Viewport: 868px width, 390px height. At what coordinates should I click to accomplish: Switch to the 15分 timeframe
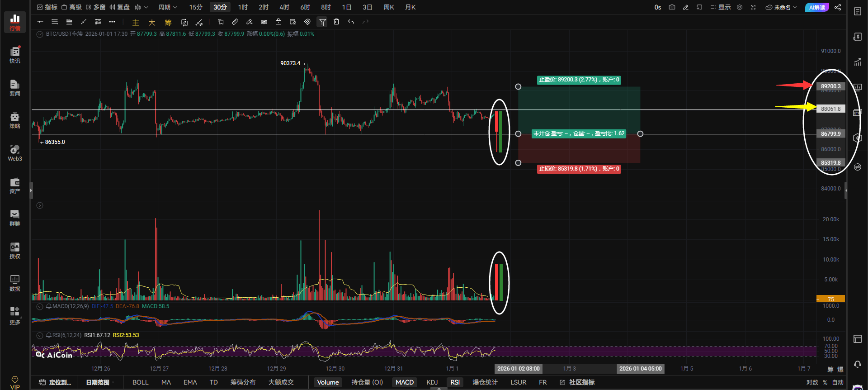point(196,7)
